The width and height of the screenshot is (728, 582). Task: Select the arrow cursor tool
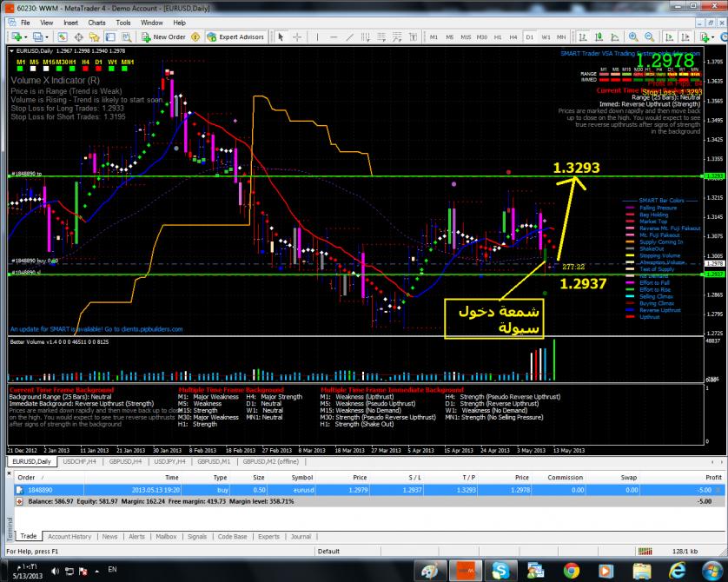click(281, 37)
